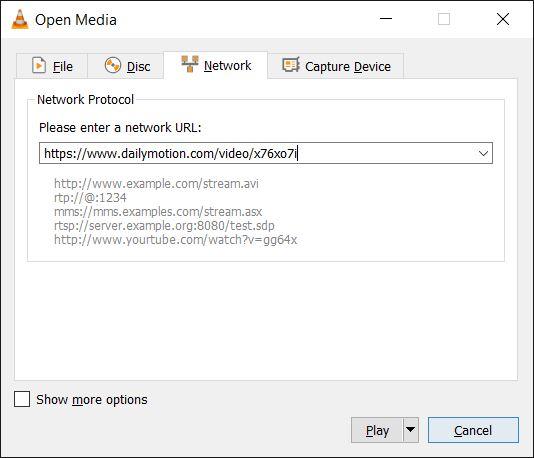Click the http://www.example.com/stream.avi example text
The width and height of the screenshot is (534, 458).
pyautogui.click(x=156, y=184)
